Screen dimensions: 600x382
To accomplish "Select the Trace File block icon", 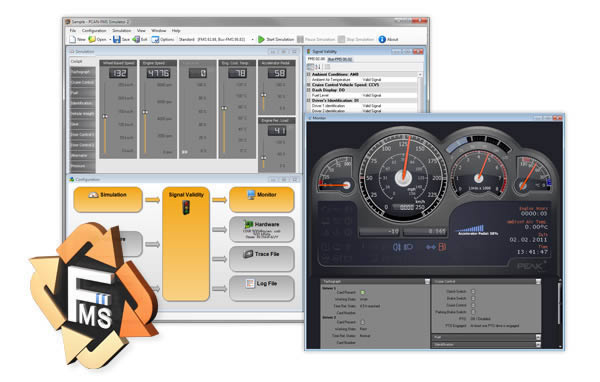I will point(248,254).
